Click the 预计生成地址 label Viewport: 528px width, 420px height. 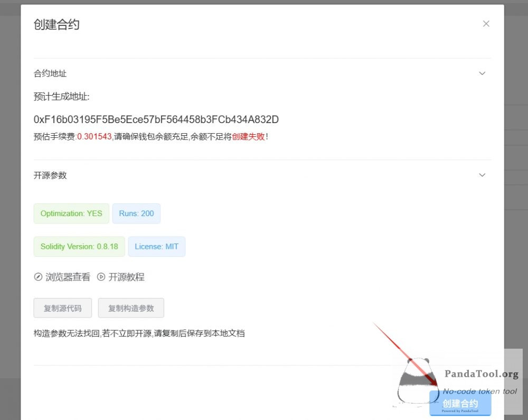62,97
